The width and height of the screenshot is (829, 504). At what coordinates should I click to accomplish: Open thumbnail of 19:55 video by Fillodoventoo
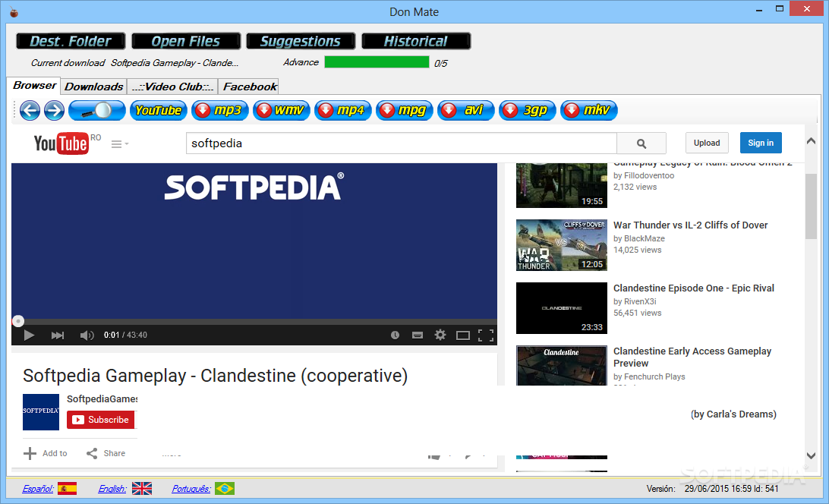(x=562, y=186)
